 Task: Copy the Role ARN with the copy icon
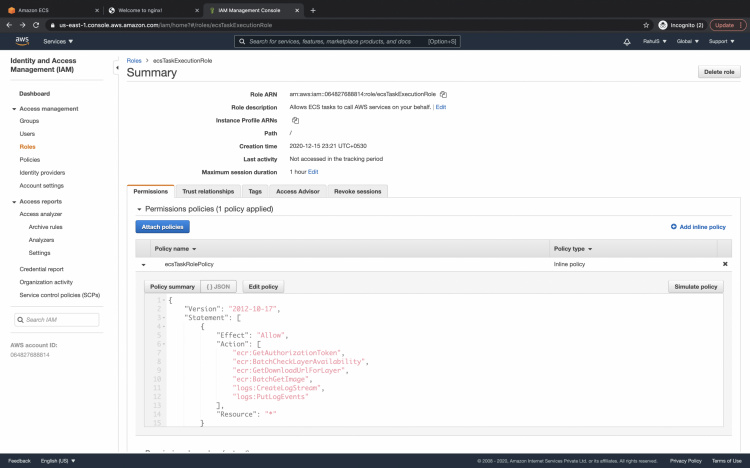click(x=443, y=94)
